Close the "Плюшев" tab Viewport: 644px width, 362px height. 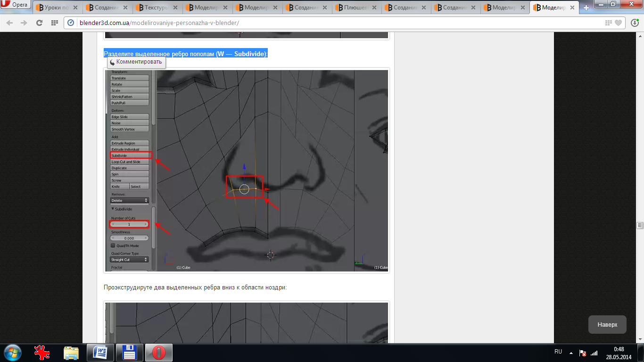point(374,8)
